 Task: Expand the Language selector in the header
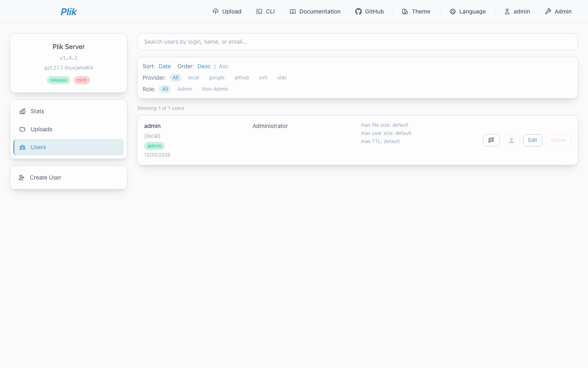click(x=468, y=11)
